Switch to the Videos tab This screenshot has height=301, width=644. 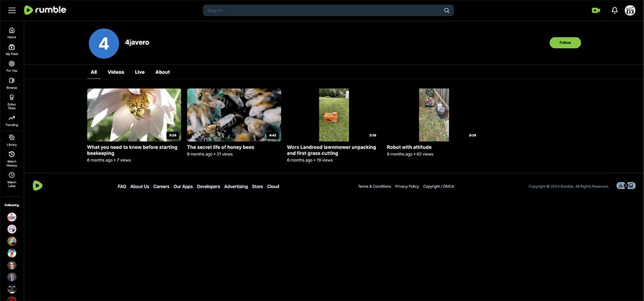pos(116,72)
